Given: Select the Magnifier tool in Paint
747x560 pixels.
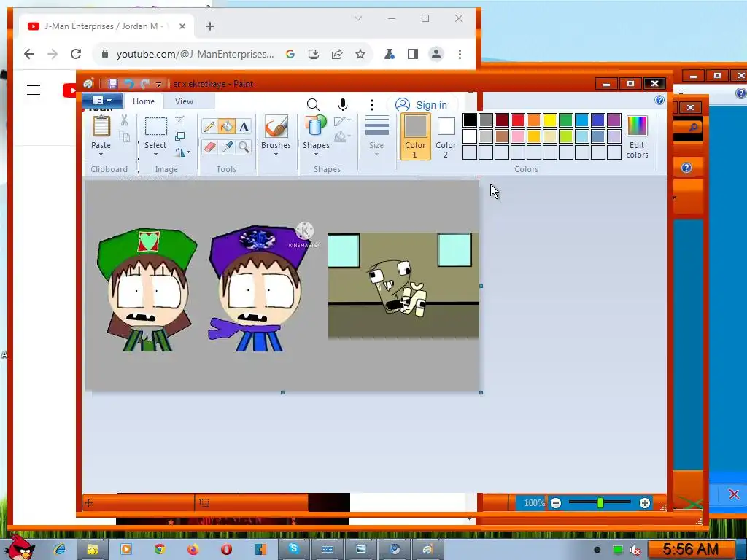Looking at the screenshot, I should [x=244, y=147].
